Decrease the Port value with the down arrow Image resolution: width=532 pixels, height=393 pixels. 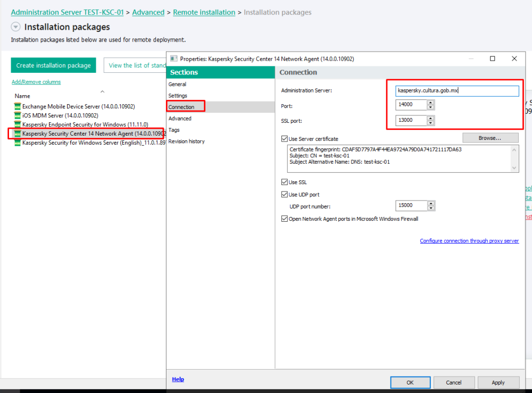point(430,107)
